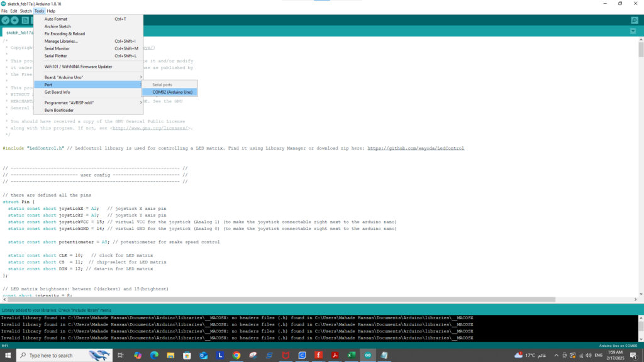Open the volume control in the tray
Viewport: 644px width, 362px height.
tap(589, 356)
